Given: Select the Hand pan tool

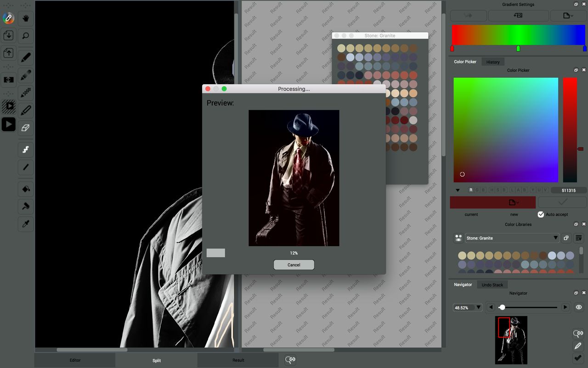Looking at the screenshot, I should pos(26,18).
